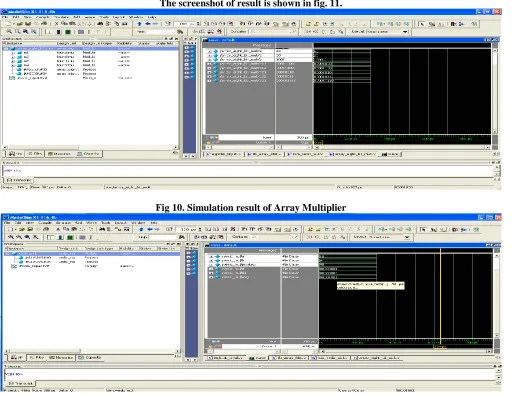Image resolution: width=511 pixels, height=395 pixels.
Task: Select Transcript tab in upper window
Action: 19,180
